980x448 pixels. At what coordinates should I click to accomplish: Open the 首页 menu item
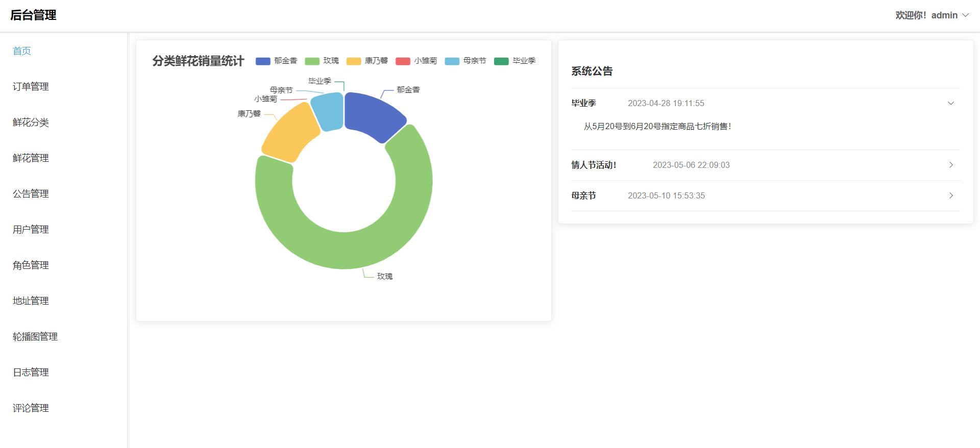(22, 51)
